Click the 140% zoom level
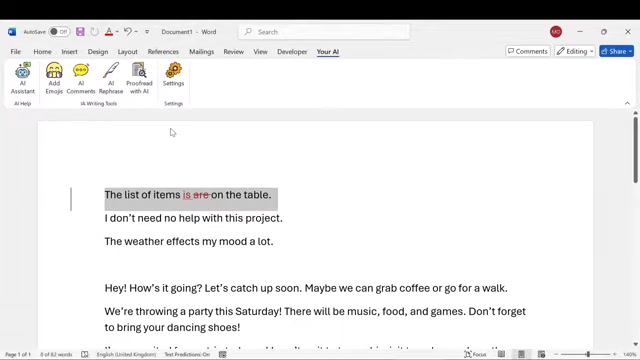Screen dimensions: 640x360 [x=630, y=354]
